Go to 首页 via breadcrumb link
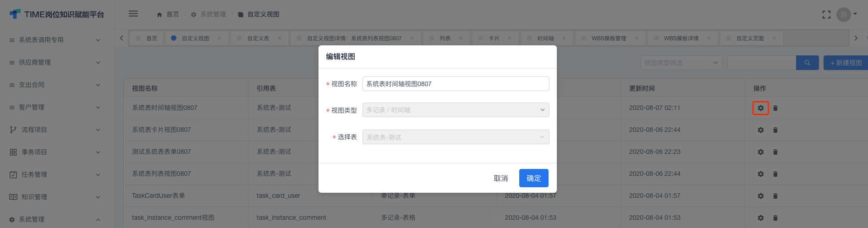Screen dimensions: 868x228 pos(173,14)
